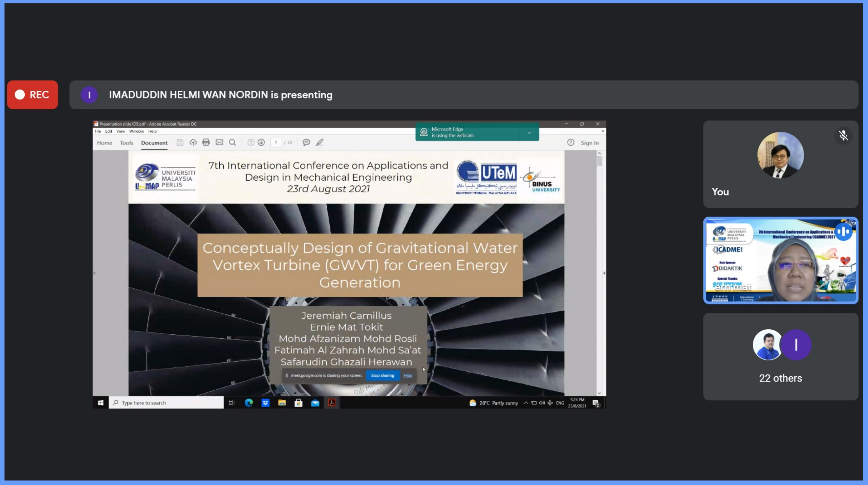This screenshot has width=868, height=485.
Task: Toggle your muted microphone icon
Action: [x=843, y=135]
